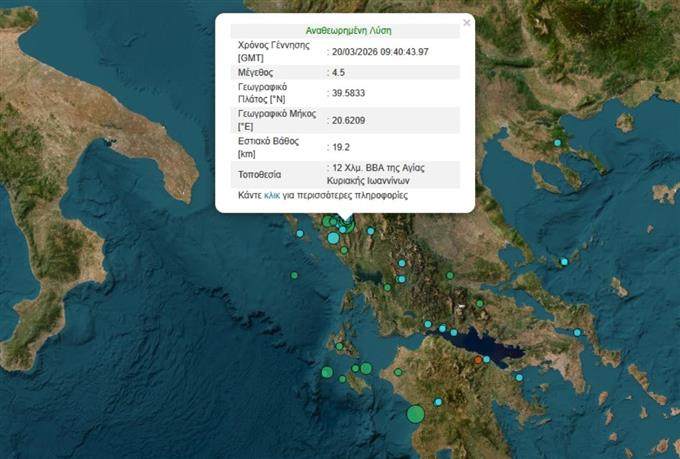Click the Αναθεωρημένη Λύση popup header
680x459 pixels.
pyautogui.click(x=345, y=31)
